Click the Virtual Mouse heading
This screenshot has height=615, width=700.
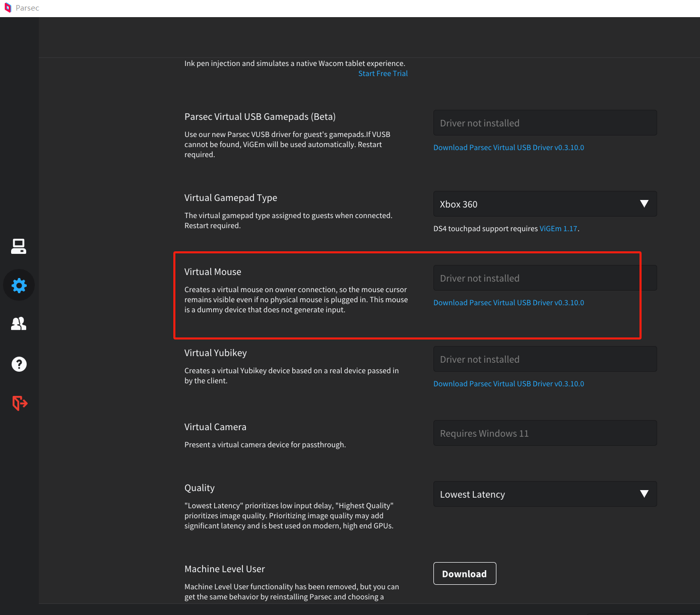pyautogui.click(x=213, y=272)
